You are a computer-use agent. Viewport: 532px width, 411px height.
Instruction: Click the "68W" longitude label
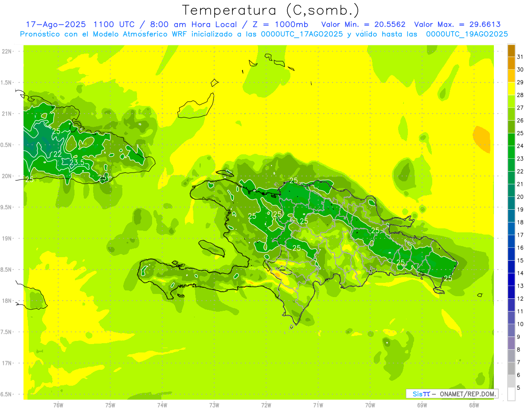coord(474,405)
